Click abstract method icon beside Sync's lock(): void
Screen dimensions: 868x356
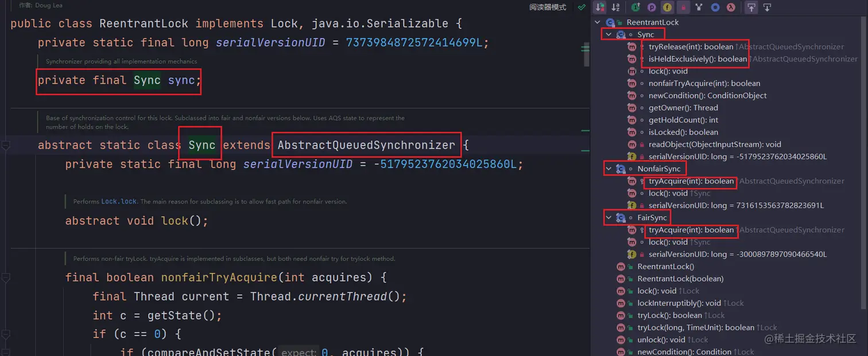631,71
